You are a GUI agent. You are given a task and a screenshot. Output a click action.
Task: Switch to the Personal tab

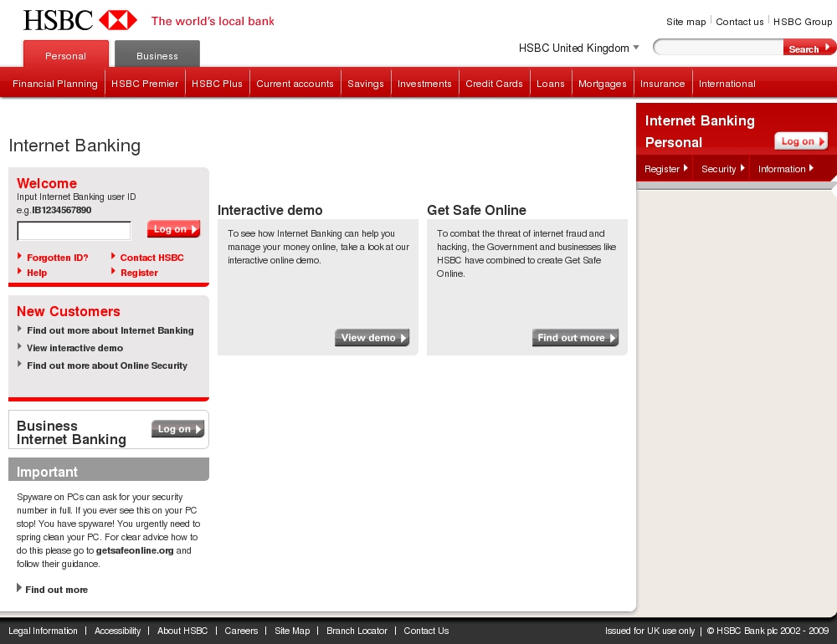pos(65,54)
